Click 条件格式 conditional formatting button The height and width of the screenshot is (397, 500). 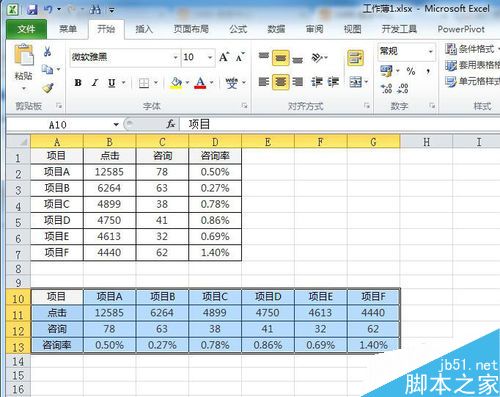pos(473,49)
